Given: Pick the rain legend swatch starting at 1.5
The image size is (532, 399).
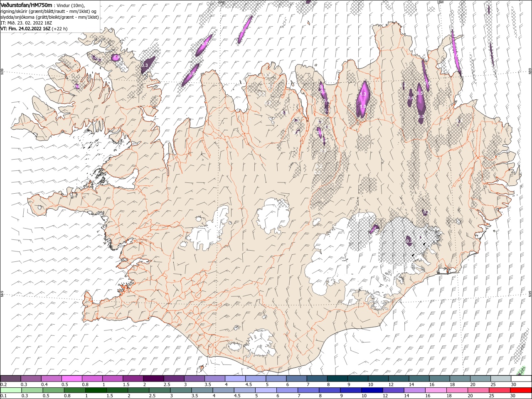Looking at the screenshot, I should [x=117, y=390].
